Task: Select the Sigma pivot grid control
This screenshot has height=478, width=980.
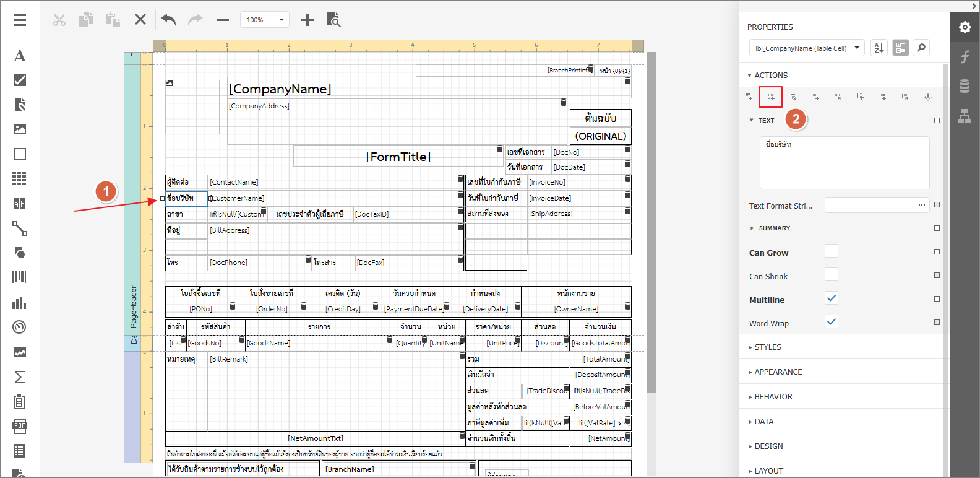Action: pyautogui.click(x=20, y=377)
